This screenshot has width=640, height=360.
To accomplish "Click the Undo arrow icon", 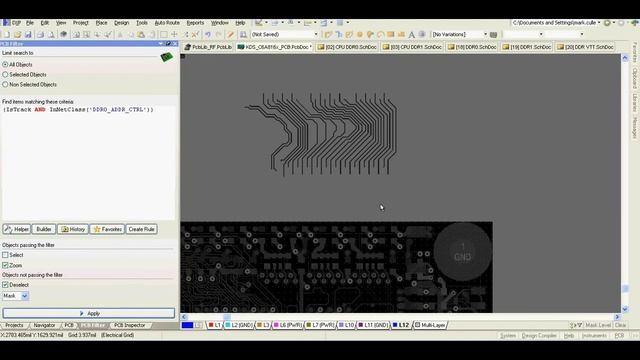I will [208, 35].
